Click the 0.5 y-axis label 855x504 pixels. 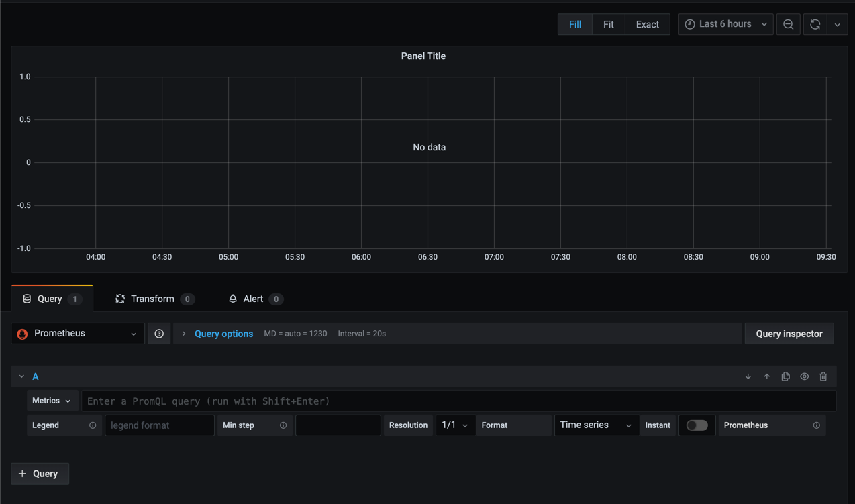click(x=25, y=119)
